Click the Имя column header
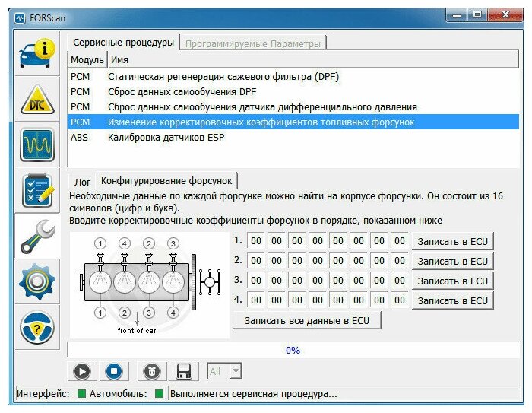Screen dimensions: 532x413 [313, 60]
